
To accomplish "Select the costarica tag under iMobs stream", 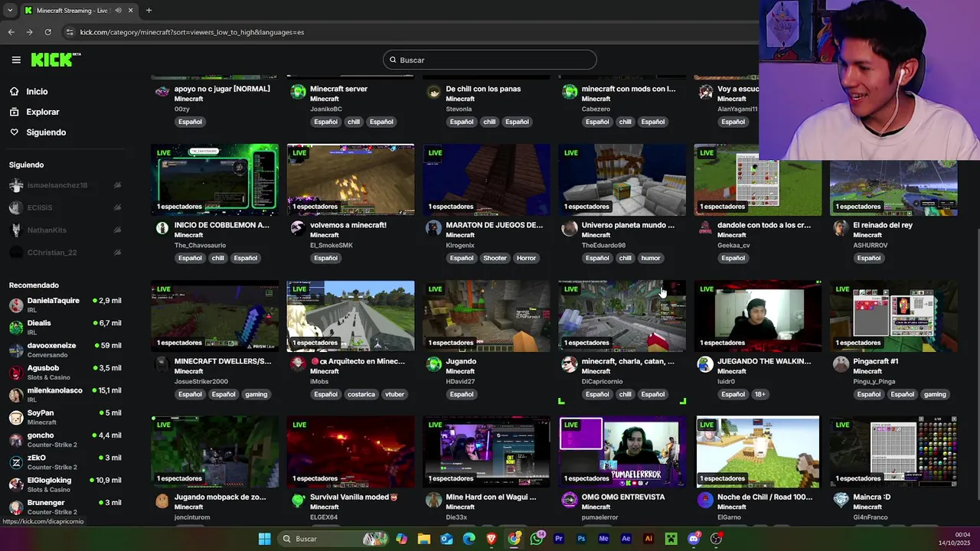I will (361, 394).
